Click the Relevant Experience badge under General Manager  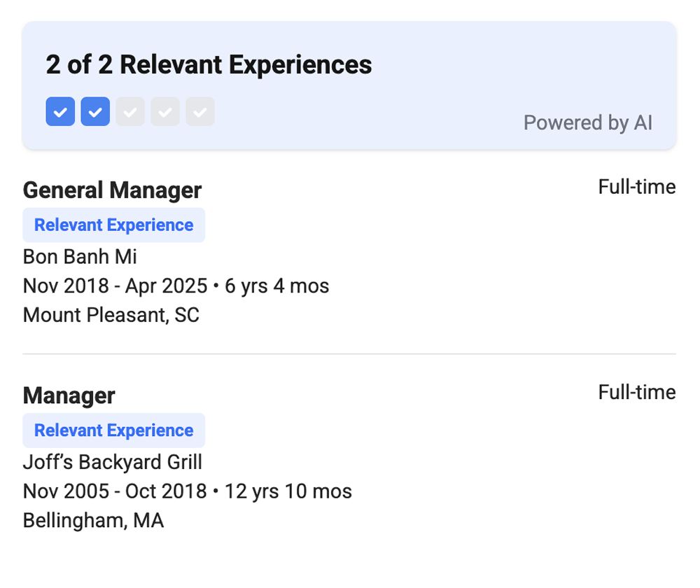coord(113,225)
